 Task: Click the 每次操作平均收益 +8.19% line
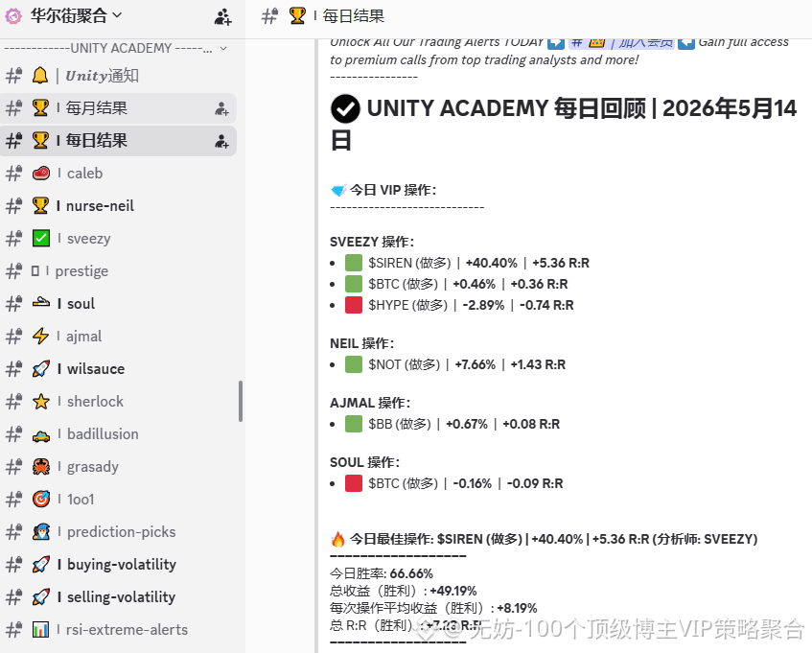(x=433, y=608)
